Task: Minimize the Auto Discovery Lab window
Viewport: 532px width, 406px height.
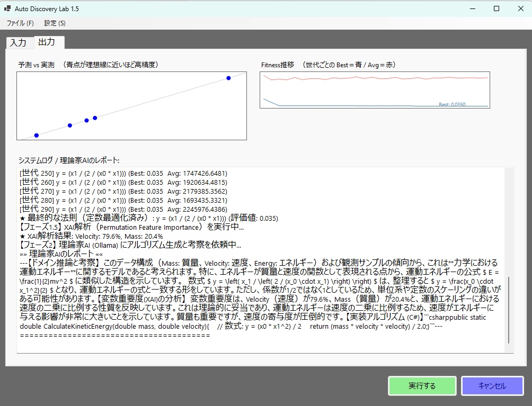Action: coord(473,9)
